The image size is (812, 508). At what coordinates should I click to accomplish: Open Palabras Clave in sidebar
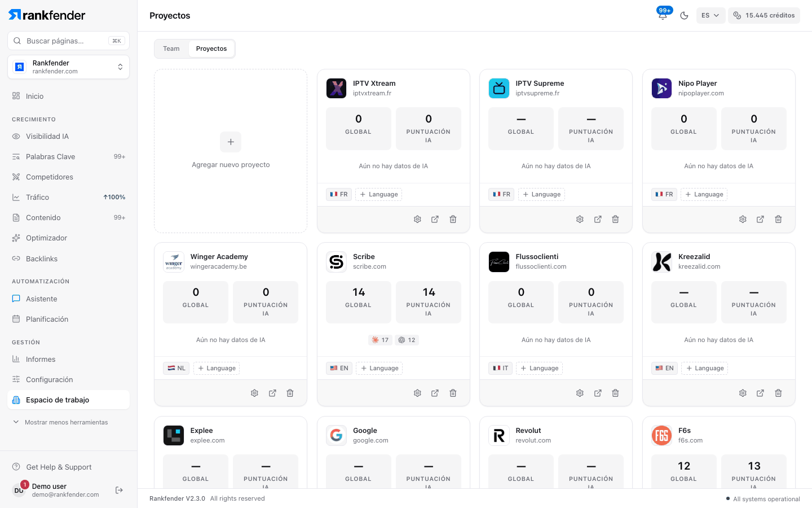click(x=69, y=156)
